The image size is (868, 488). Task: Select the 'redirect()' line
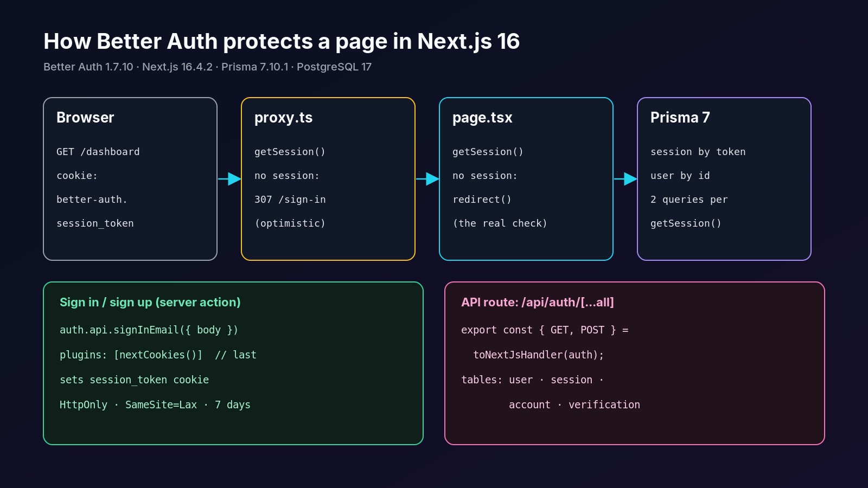point(482,200)
